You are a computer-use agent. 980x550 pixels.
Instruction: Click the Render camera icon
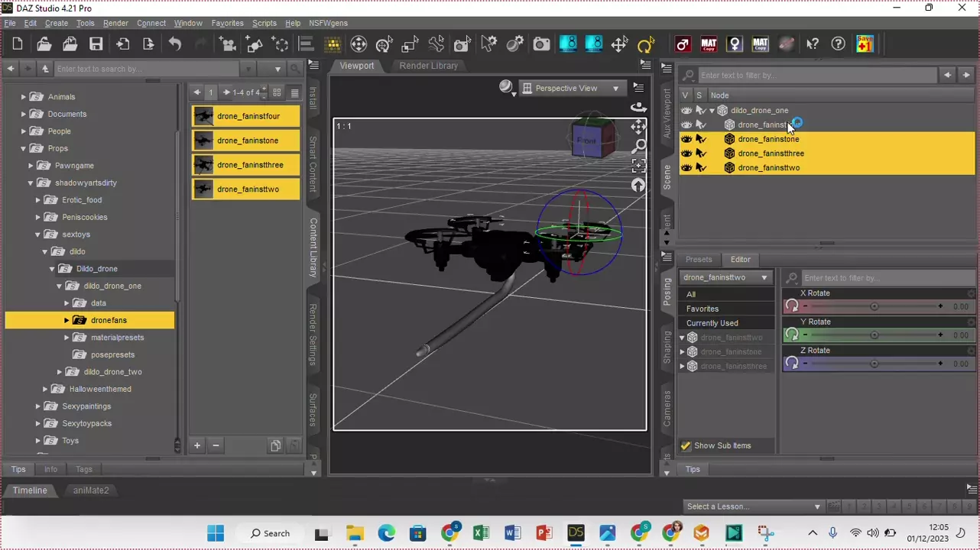(541, 44)
